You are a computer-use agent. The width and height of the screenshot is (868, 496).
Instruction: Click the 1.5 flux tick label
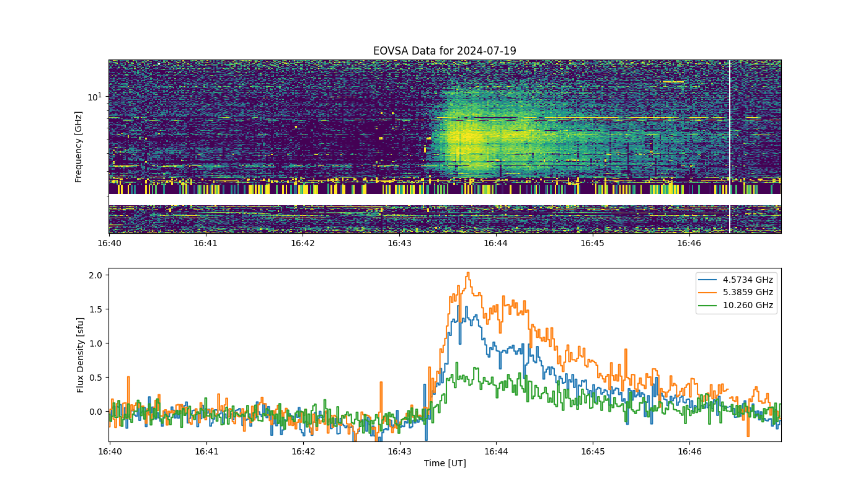point(96,309)
